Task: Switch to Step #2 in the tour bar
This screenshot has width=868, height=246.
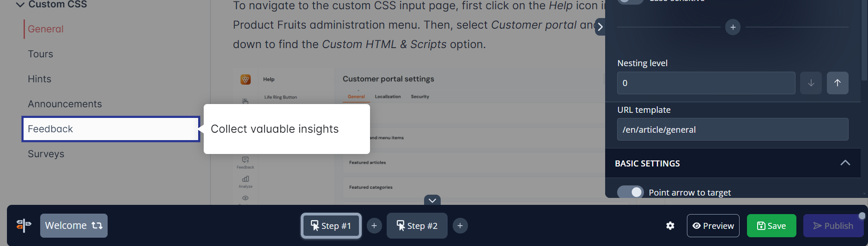Action: [417, 226]
